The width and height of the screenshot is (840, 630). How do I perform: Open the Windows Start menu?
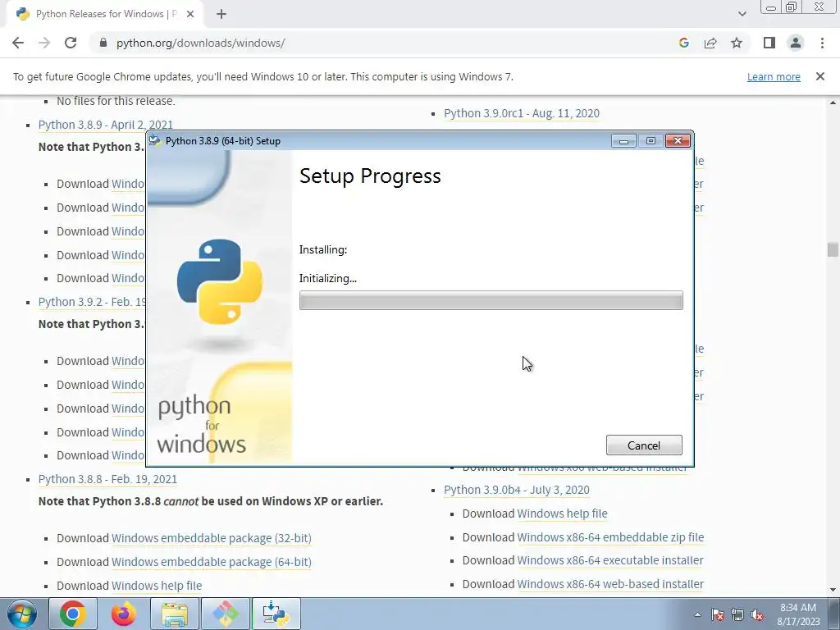(22, 614)
